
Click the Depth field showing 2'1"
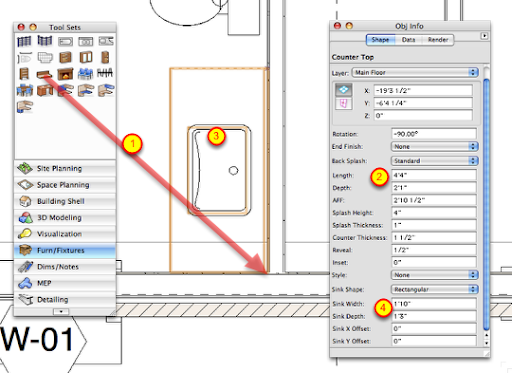point(434,188)
